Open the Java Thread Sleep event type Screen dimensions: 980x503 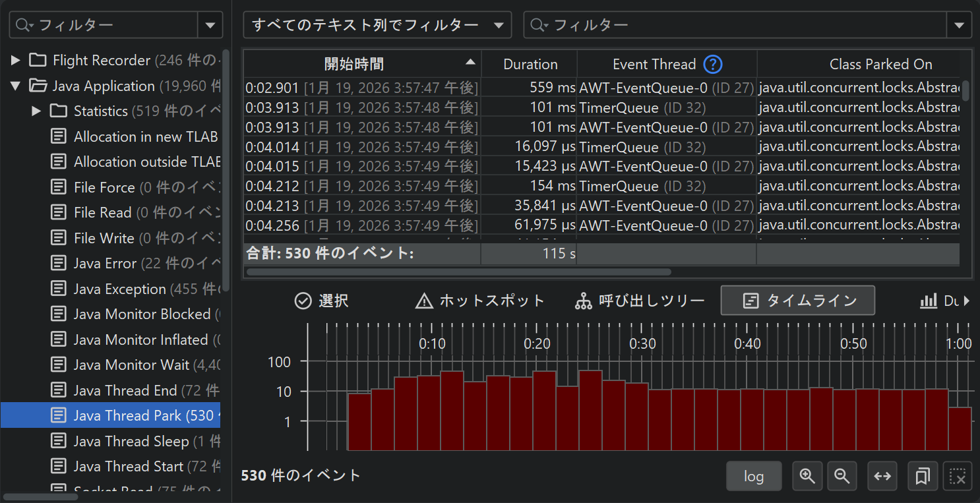point(131,441)
